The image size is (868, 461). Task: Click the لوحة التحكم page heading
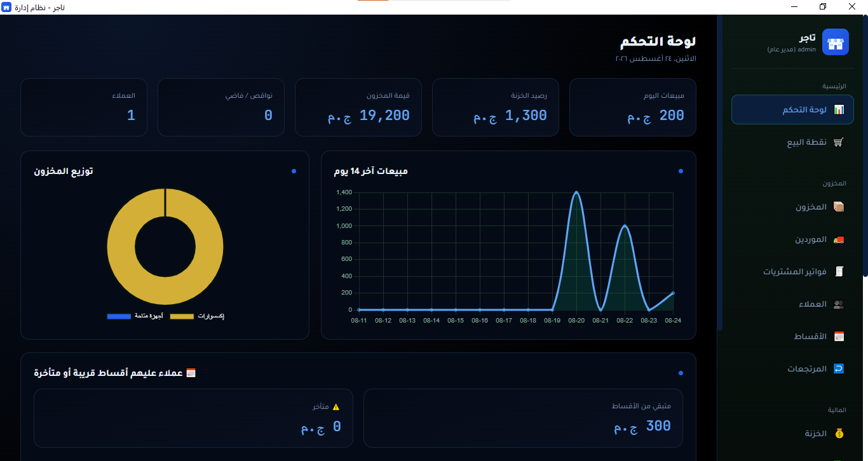click(658, 41)
